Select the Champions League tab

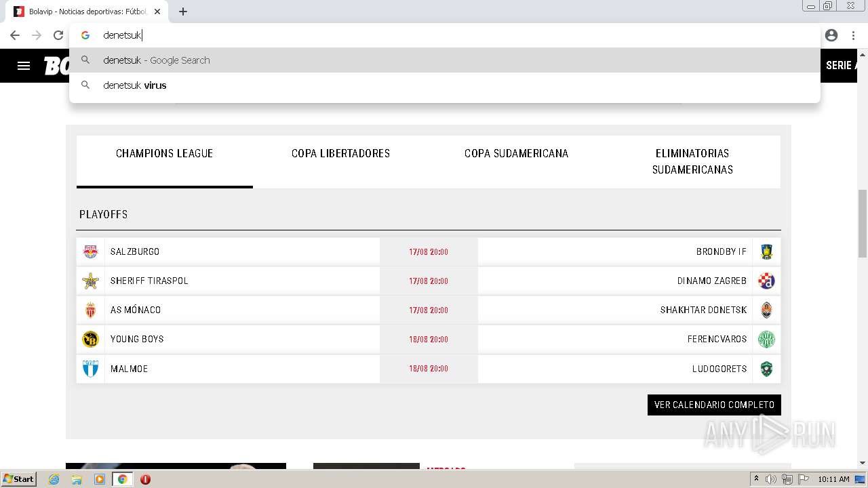pyautogui.click(x=165, y=161)
